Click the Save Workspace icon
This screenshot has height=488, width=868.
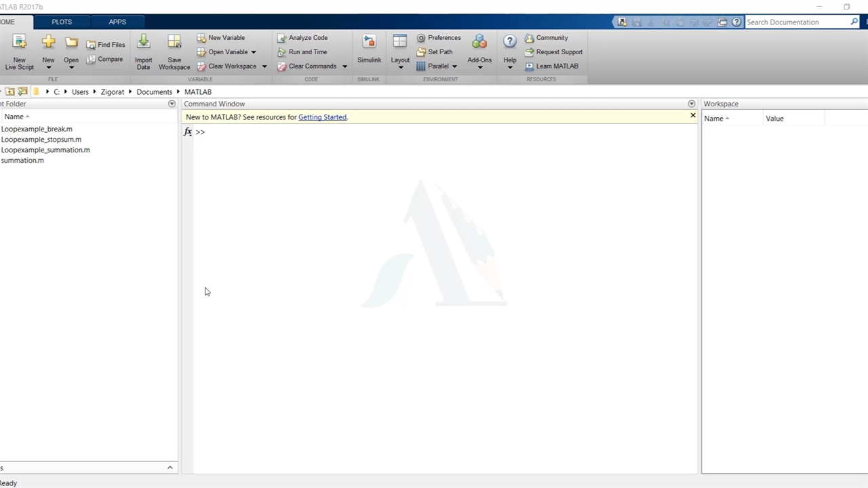(x=174, y=43)
